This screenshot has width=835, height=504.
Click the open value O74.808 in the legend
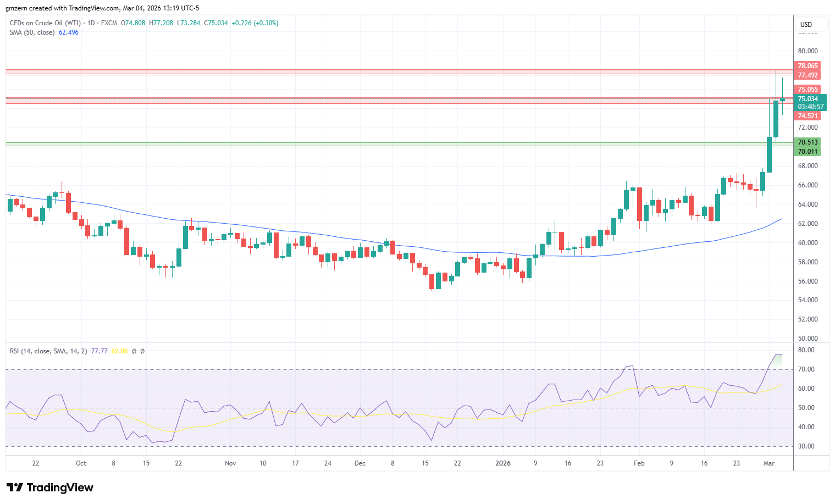click(x=133, y=23)
